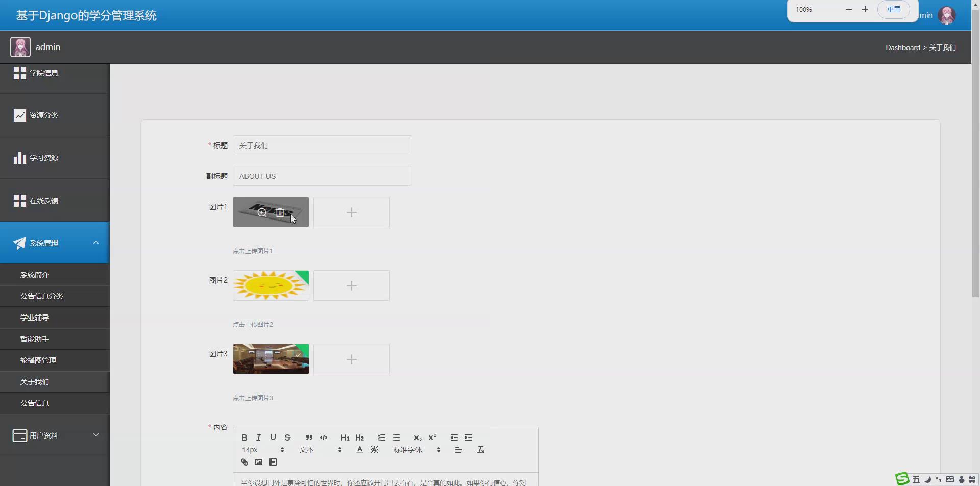
Task: Go to 公告信息分类 submenu item
Action: pos(55,296)
